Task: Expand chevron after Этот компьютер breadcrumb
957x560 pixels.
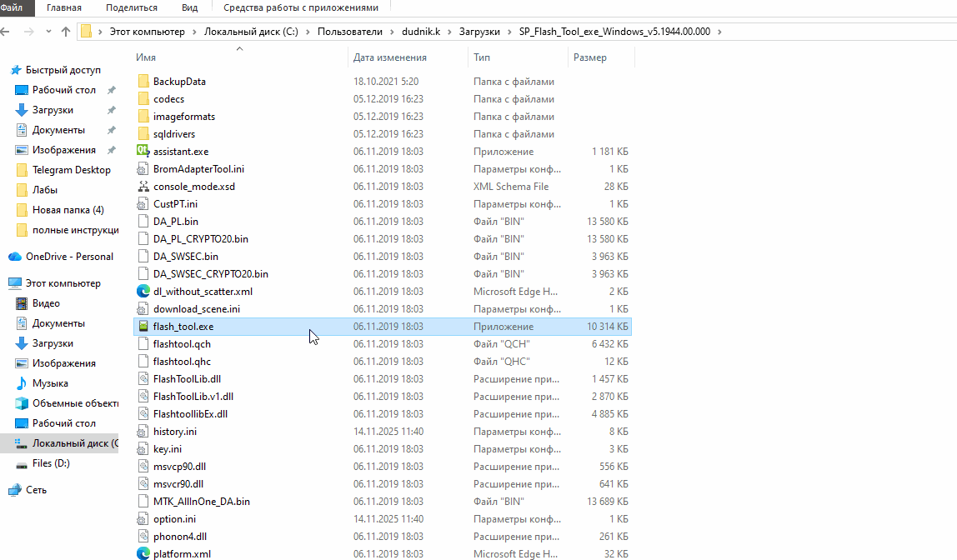Action: [x=194, y=32]
